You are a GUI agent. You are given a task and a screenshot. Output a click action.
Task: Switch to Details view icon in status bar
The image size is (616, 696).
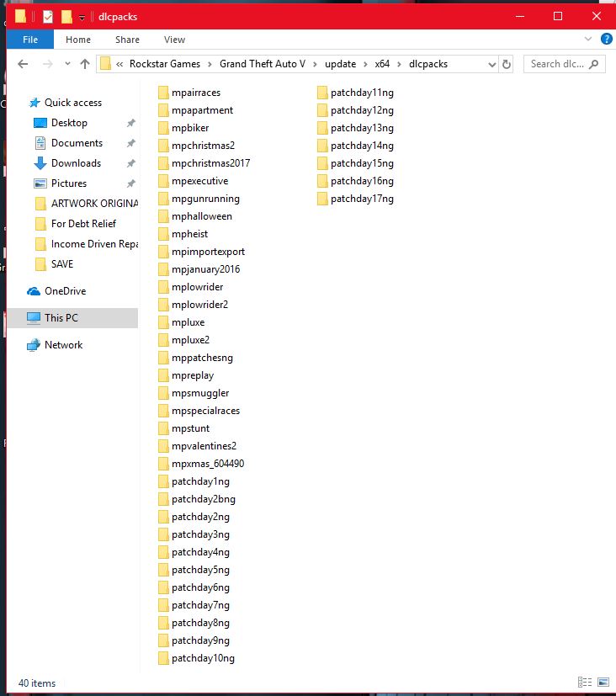tap(585, 683)
